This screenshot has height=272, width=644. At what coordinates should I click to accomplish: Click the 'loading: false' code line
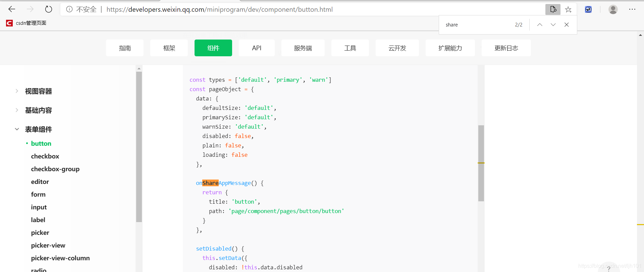(225, 155)
